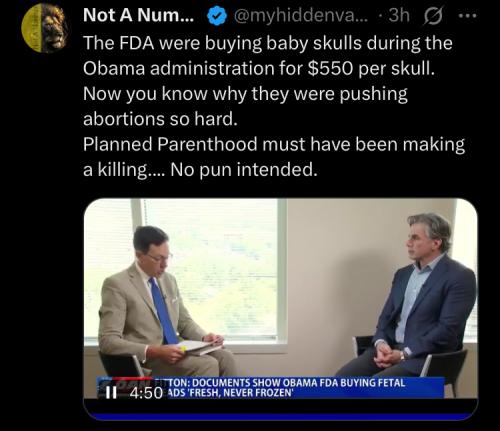Image resolution: width=500 pixels, height=431 pixels.
Task: Click the 4:50 video time indicator
Action: click(x=146, y=393)
